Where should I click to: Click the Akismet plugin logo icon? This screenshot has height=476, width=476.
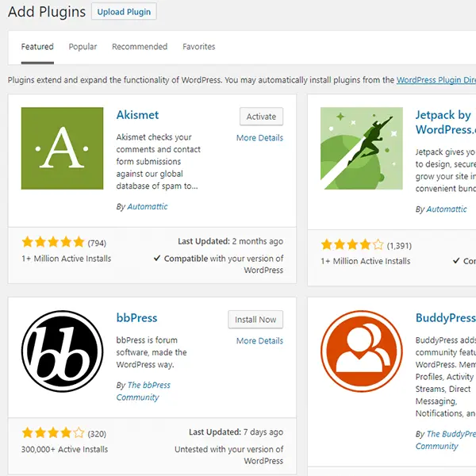pyautogui.click(x=62, y=148)
